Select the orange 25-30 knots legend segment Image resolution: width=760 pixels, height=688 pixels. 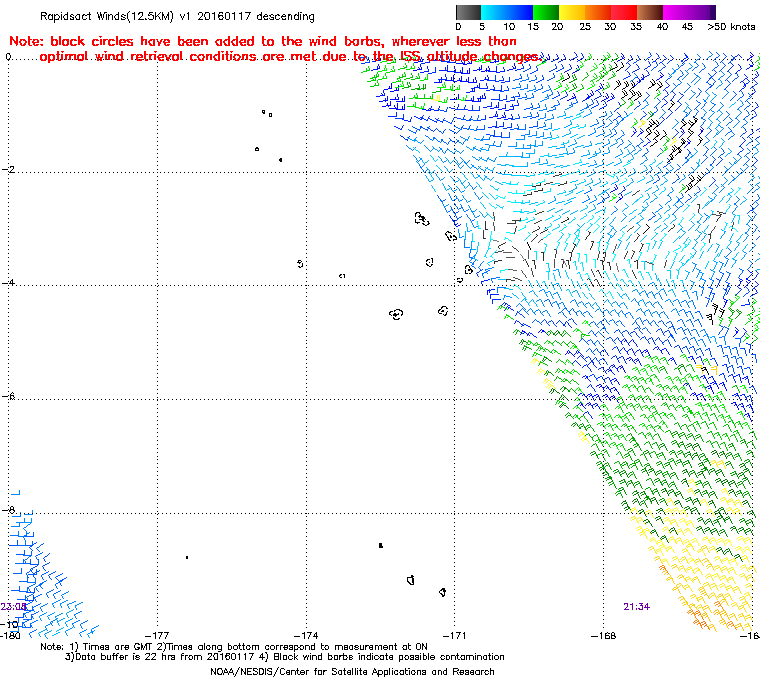pos(598,12)
